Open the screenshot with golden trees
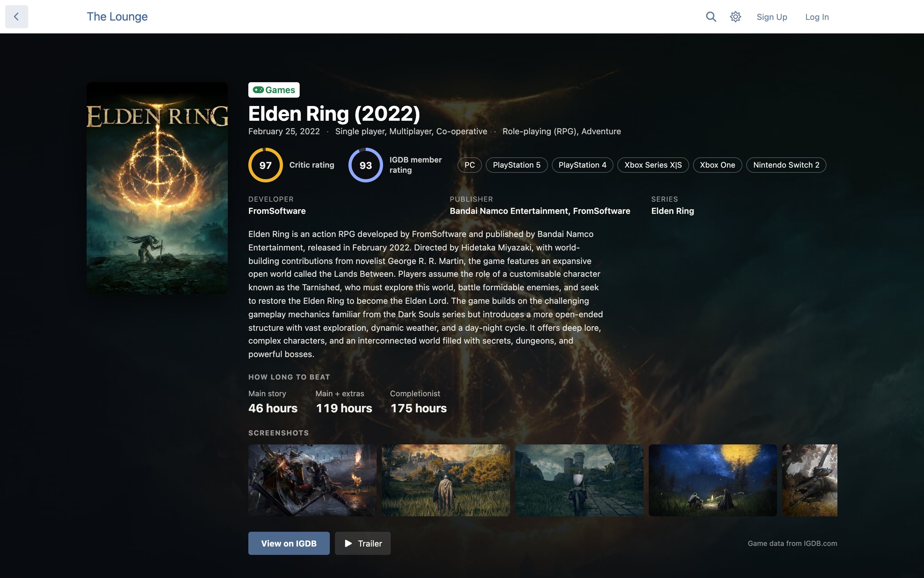Viewport: 924px width, 578px height. click(x=446, y=480)
